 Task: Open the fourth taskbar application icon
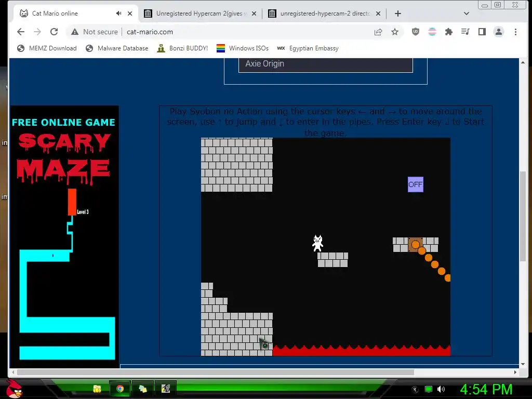click(x=166, y=389)
